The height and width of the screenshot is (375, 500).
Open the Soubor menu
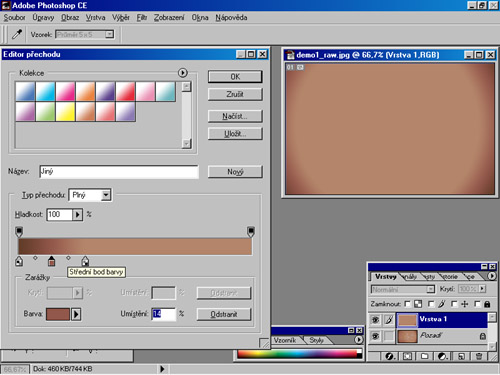coord(14,18)
